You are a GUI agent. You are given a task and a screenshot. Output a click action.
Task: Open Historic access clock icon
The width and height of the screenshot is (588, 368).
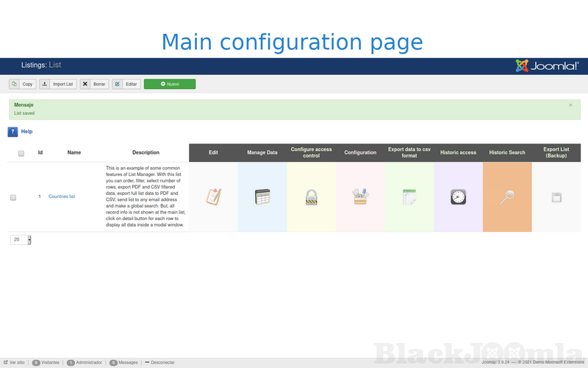click(458, 197)
